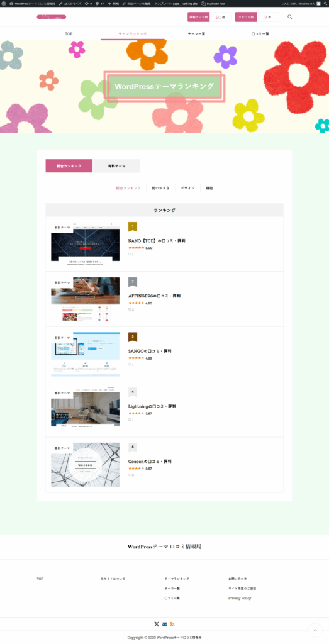Click the rank 5 ribbon badge

point(133,447)
